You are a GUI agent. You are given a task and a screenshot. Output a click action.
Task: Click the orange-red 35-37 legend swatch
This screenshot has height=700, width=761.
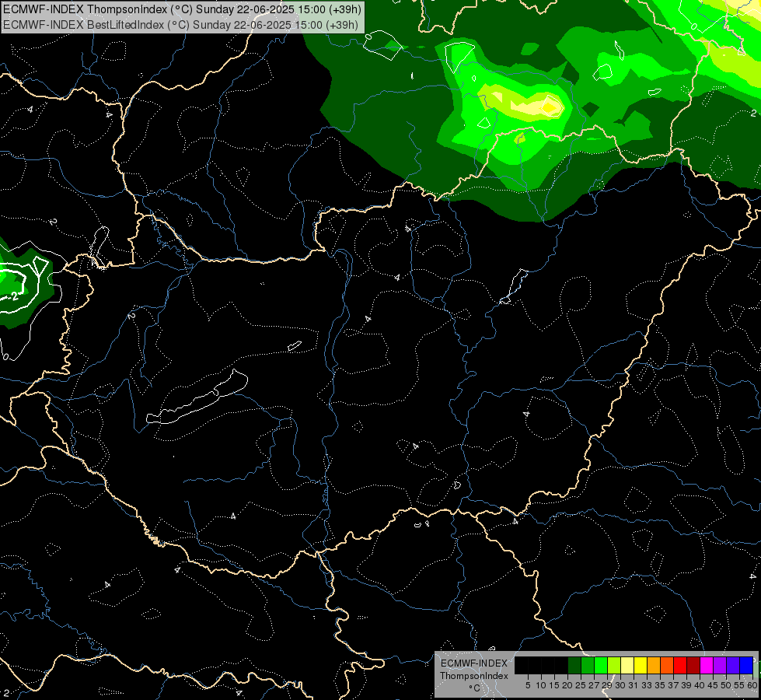click(x=667, y=665)
